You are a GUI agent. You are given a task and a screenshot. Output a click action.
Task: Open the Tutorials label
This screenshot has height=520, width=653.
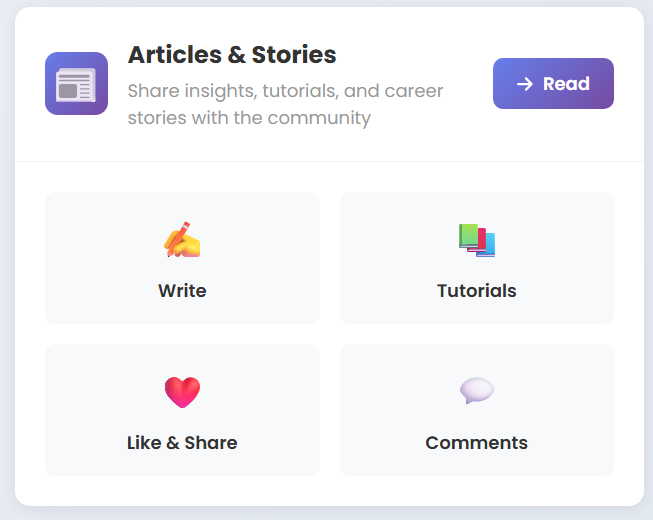[x=477, y=291]
